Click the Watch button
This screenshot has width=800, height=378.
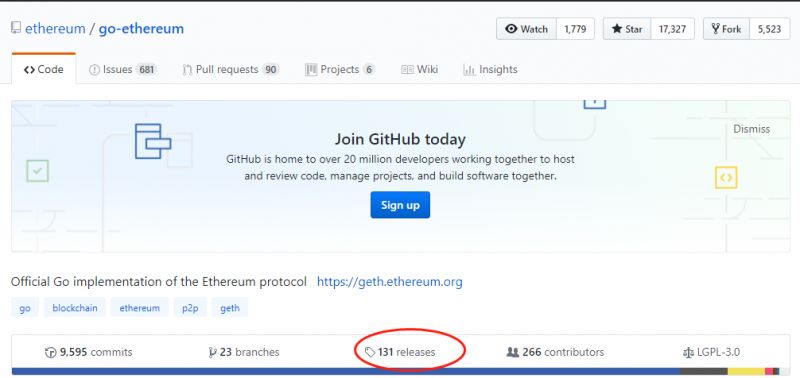point(526,29)
